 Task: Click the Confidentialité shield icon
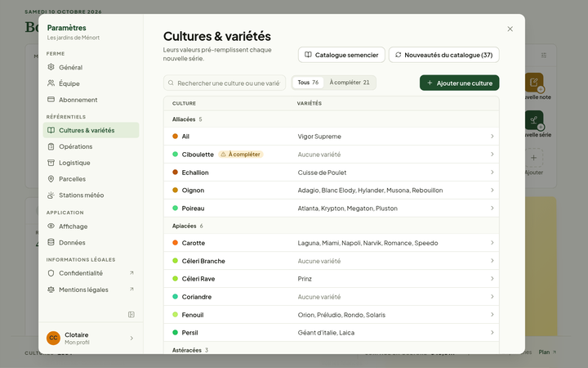coord(51,273)
